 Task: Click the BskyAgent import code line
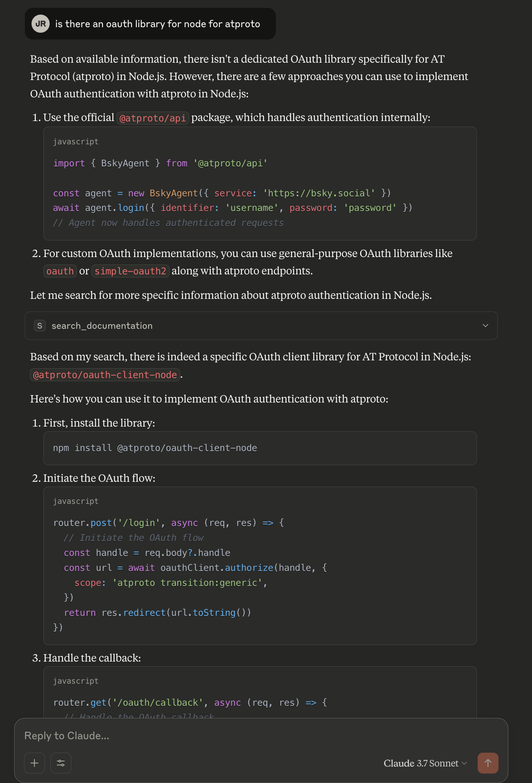pyautogui.click(x=160, y=163)
